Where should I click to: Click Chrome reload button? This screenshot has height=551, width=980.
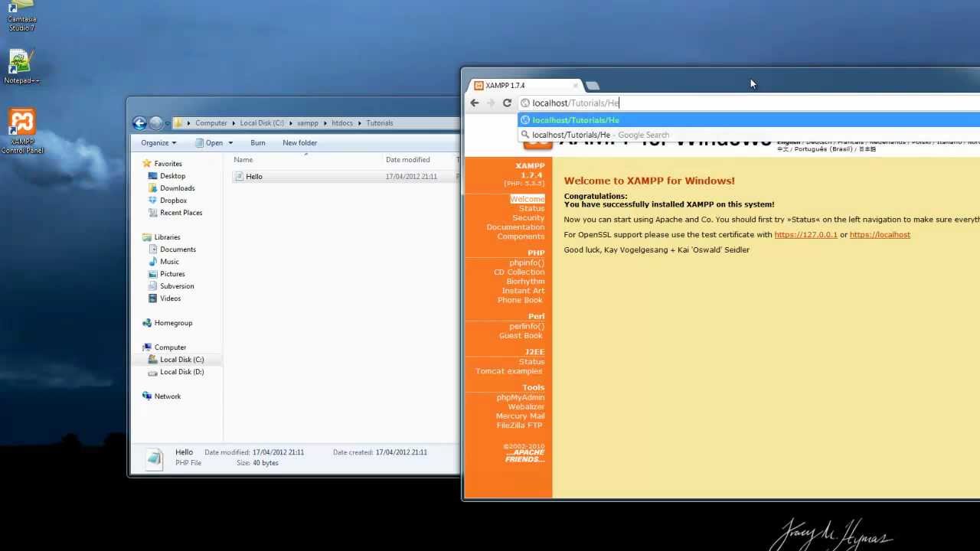[507, 103]
